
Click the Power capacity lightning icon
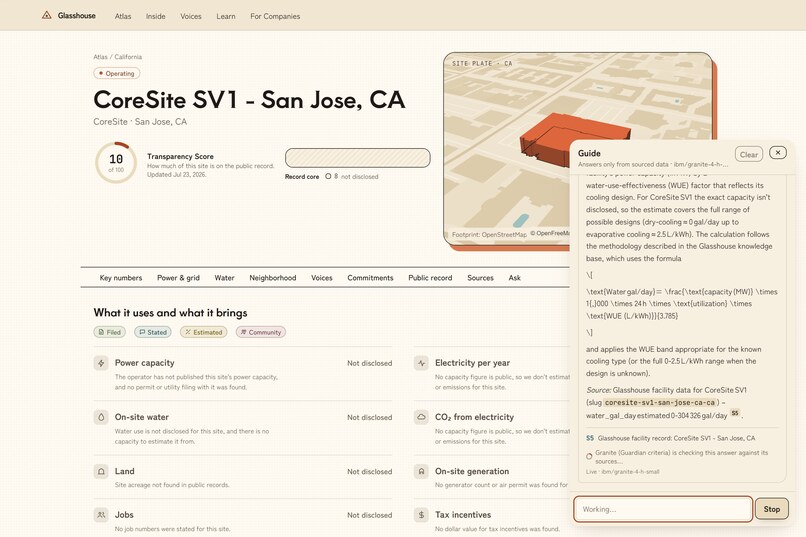[101, 363]
